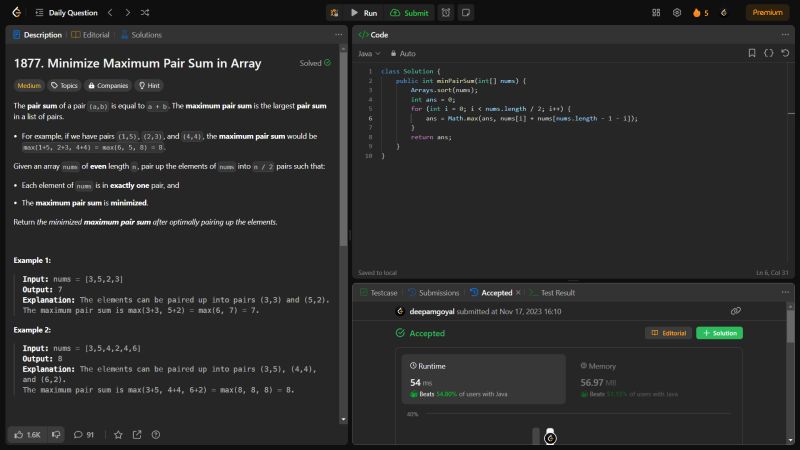Click the Premium button

[x=767, y=13]
